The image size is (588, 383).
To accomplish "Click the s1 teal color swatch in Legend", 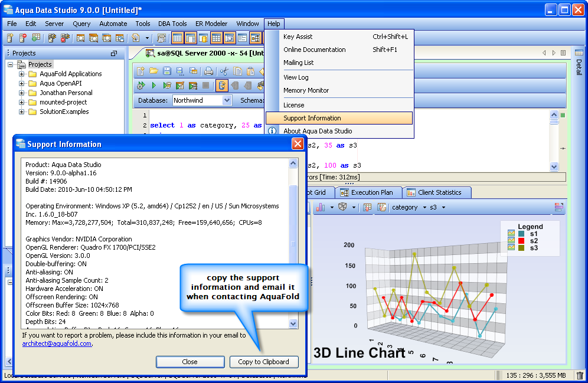I will coord(521,234).
